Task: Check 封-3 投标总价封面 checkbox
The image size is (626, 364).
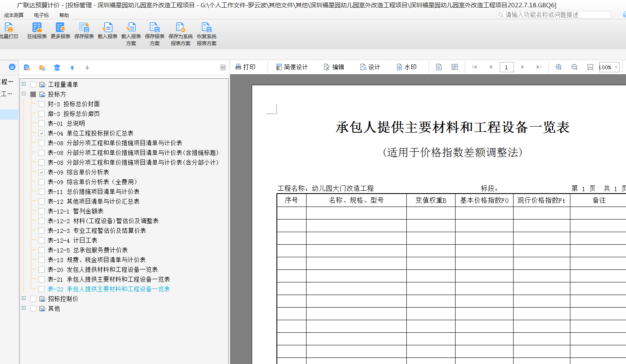Action: click(x=41, y=104)
